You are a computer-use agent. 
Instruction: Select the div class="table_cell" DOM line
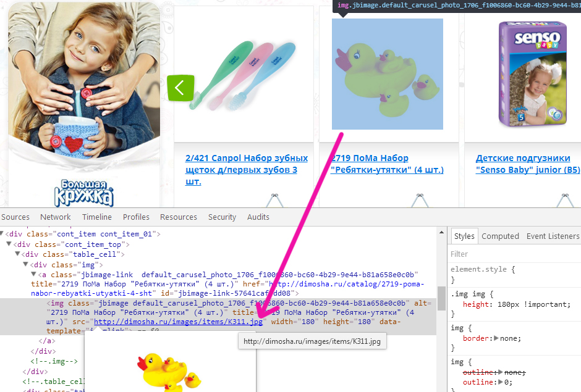pos(73,254)
